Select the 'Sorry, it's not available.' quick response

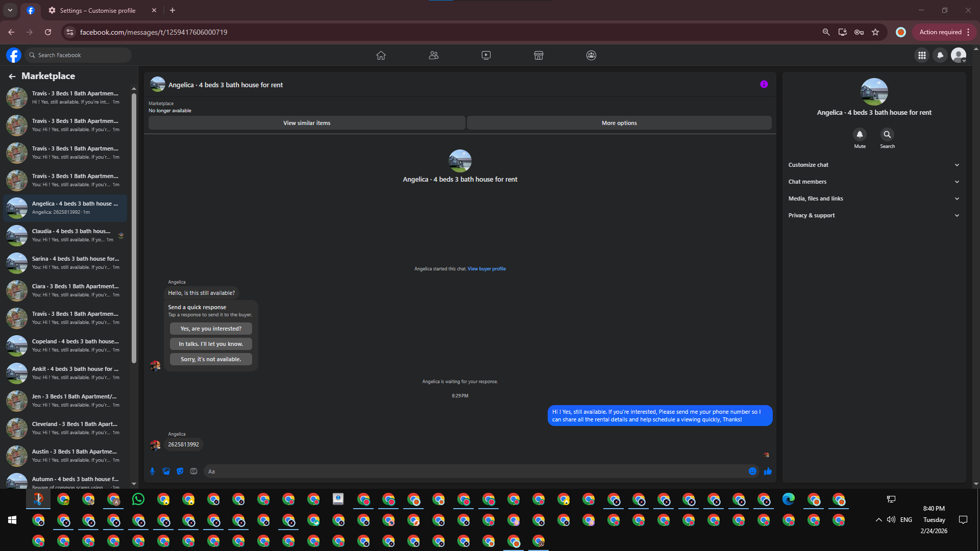point(211,359)
